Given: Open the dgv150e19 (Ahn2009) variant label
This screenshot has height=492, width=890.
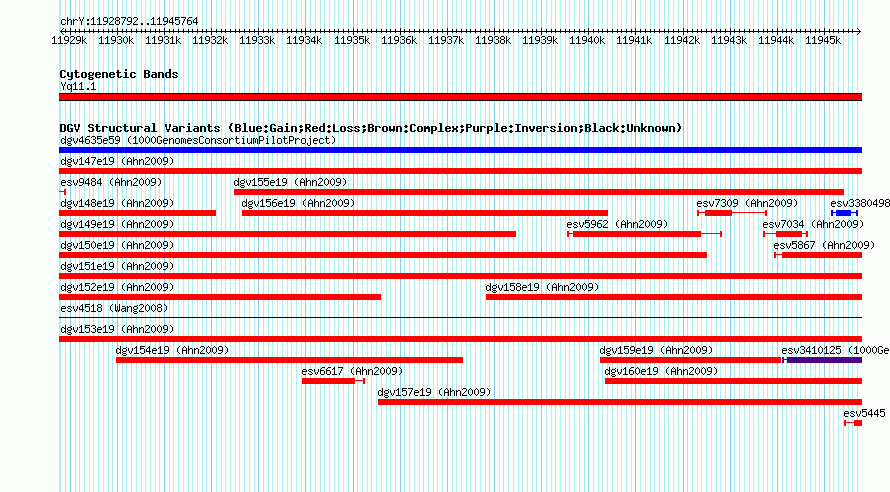Looking at the screenshot, I should (117, 245).
